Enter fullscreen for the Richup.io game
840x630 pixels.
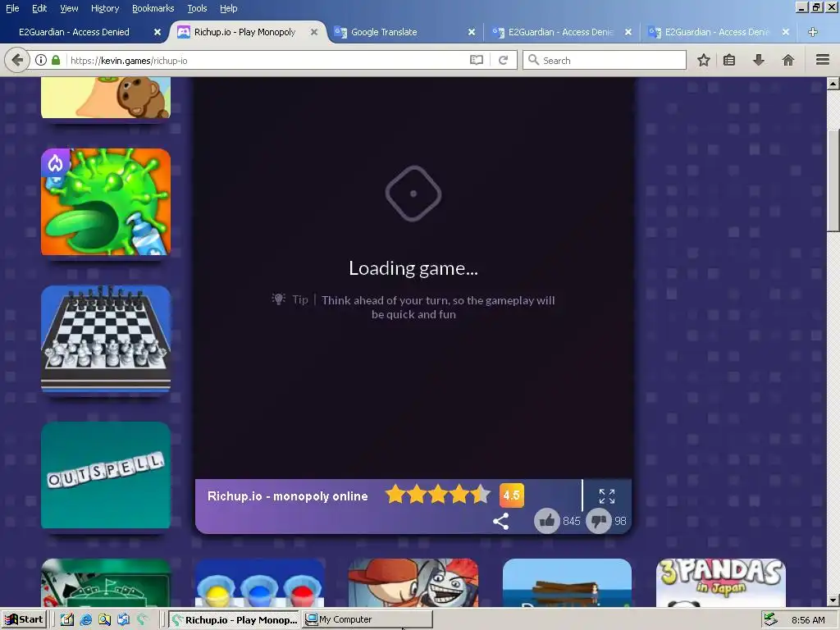pyautogui.click(x=607, y=496)
